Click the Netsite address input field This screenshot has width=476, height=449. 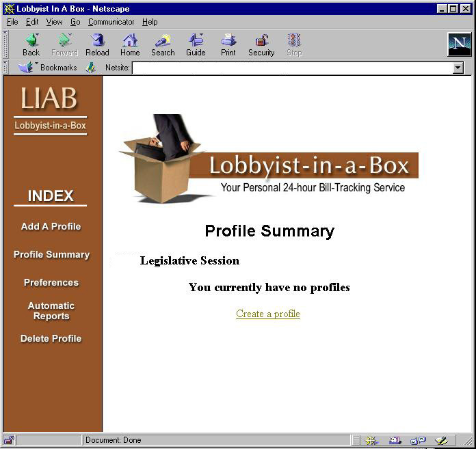(x=292, y=68)
